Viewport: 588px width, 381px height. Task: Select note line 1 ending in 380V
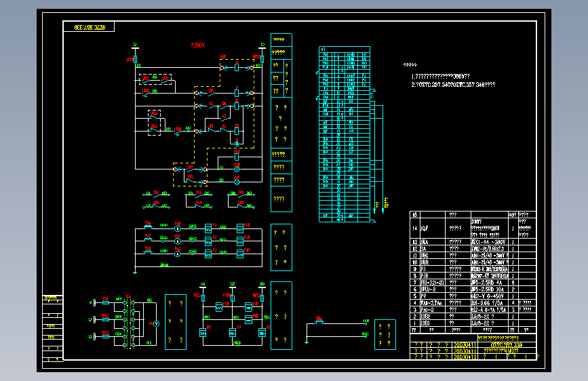tap(440, 77)
